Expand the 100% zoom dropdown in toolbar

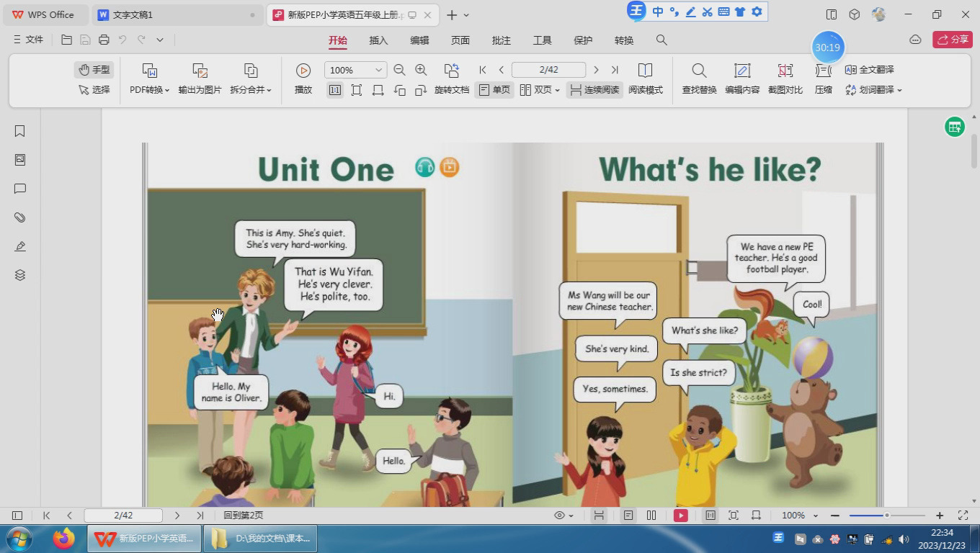[378, 70]
